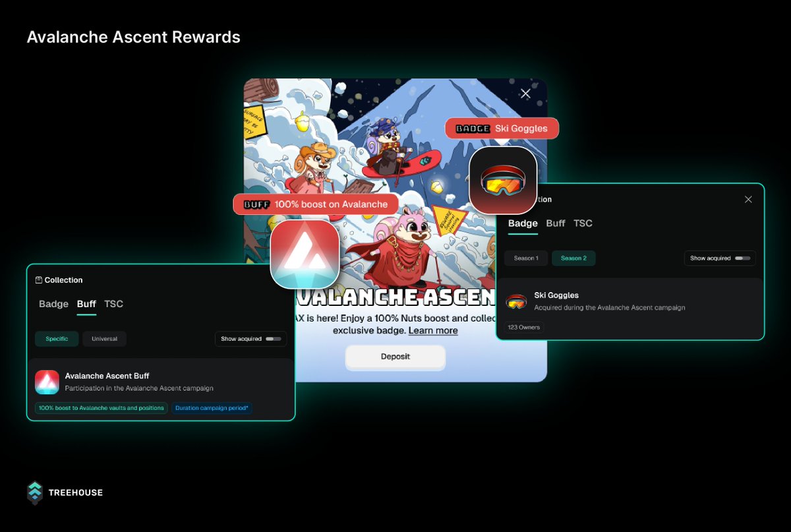Switch to the Buff tab above the Season filters
The width and height of the screenshot is (791, 532).
click(556, 223)
